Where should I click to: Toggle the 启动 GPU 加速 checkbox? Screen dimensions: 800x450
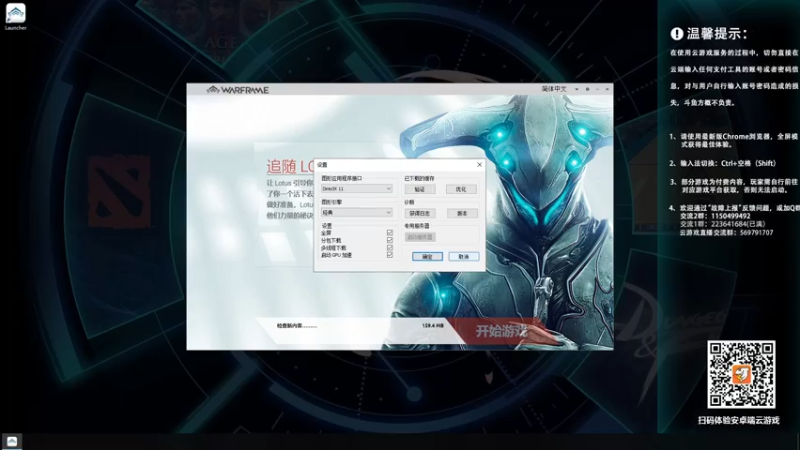click(x=390, y=255)
